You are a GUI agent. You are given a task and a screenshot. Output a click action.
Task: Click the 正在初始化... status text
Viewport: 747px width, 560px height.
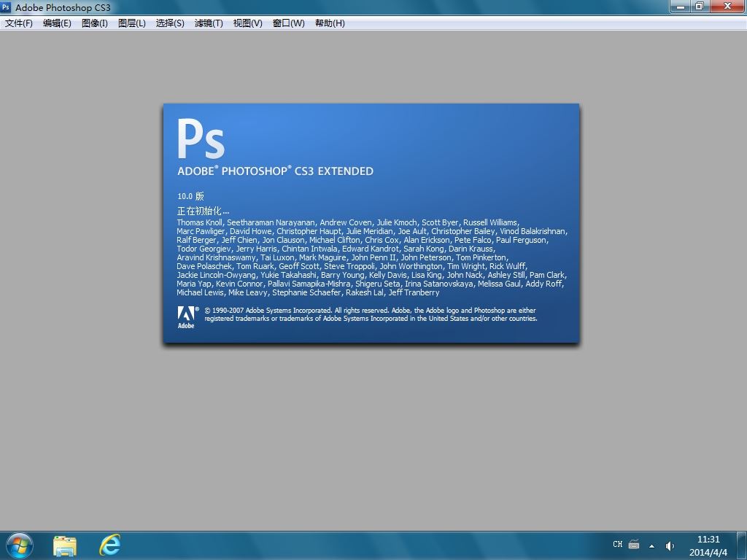tap(203, 211)
